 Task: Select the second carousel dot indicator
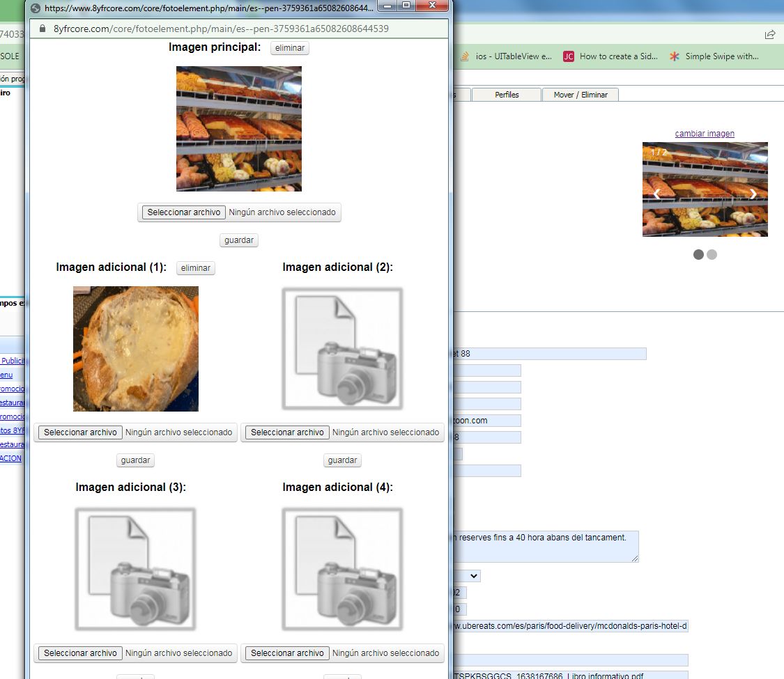[x=712, y=255]
